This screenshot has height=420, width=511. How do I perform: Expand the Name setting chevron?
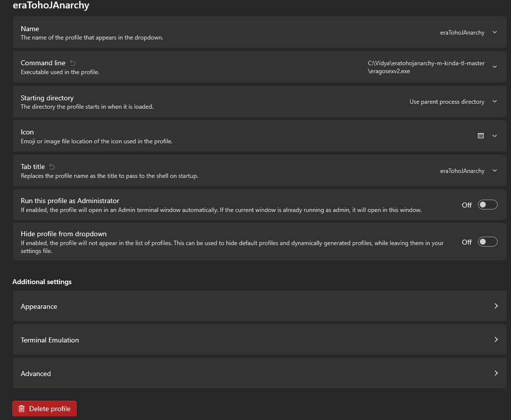495,32
